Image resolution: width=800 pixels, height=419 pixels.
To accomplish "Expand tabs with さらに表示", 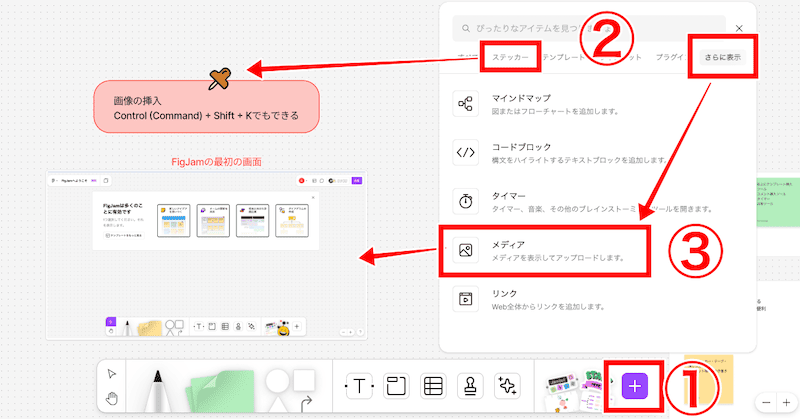I will click(722, 59).
